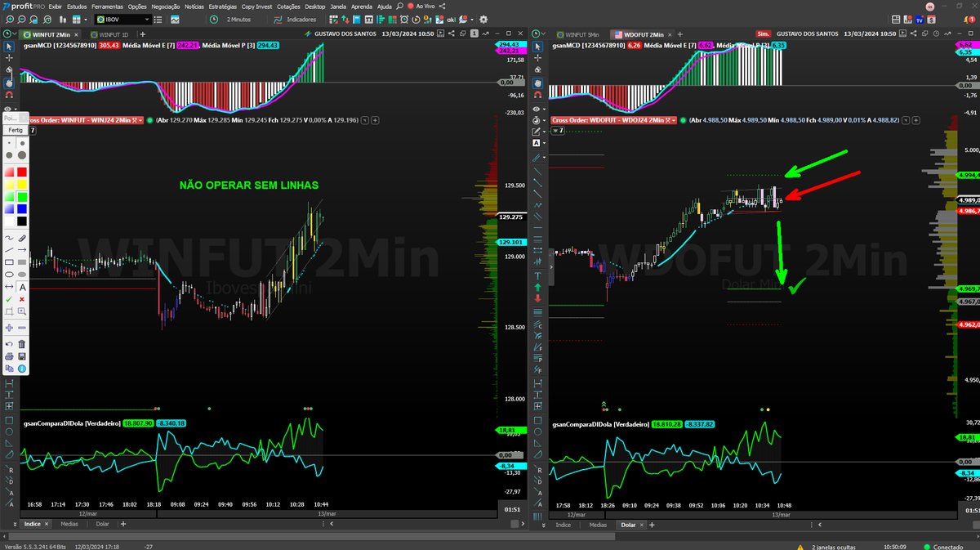Screen dimensions: 980x550
Task: Toggle magnet snap in WINFUT chart sidebar
Action: point(9,94)
